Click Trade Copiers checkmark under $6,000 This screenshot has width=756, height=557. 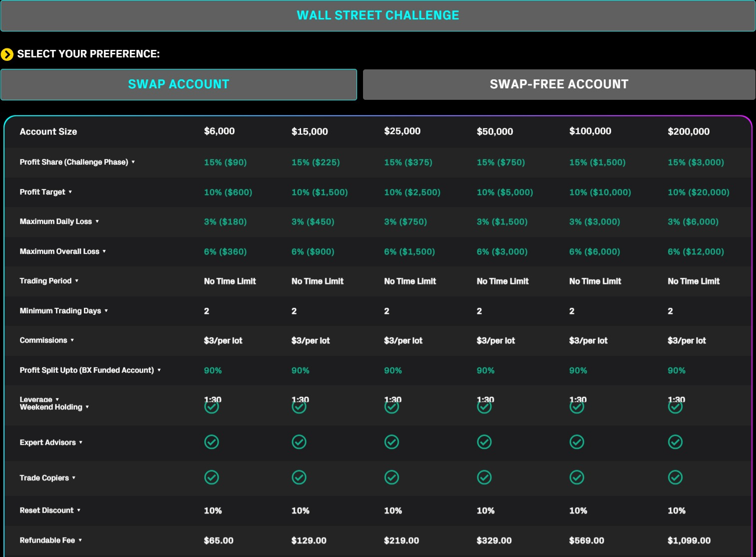coord(212,477)
